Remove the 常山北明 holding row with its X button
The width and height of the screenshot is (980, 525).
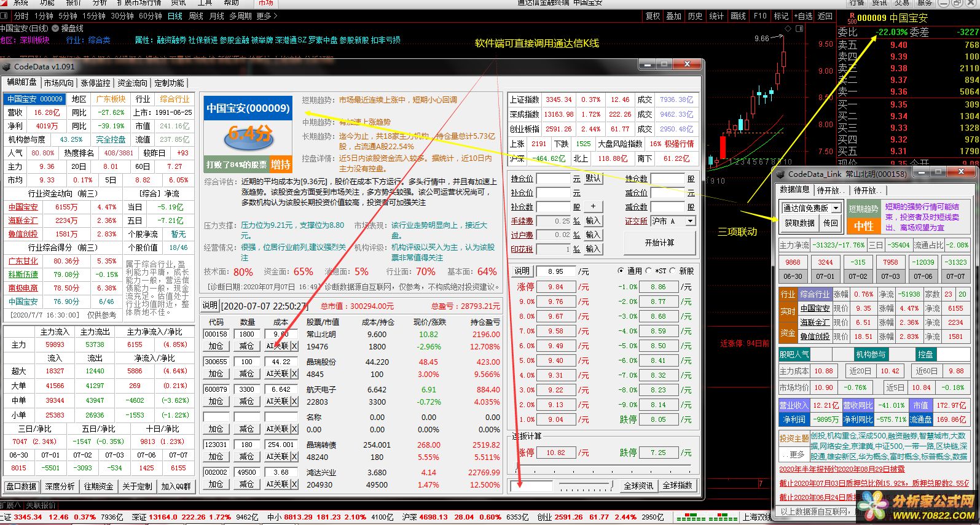pos(294,346)
